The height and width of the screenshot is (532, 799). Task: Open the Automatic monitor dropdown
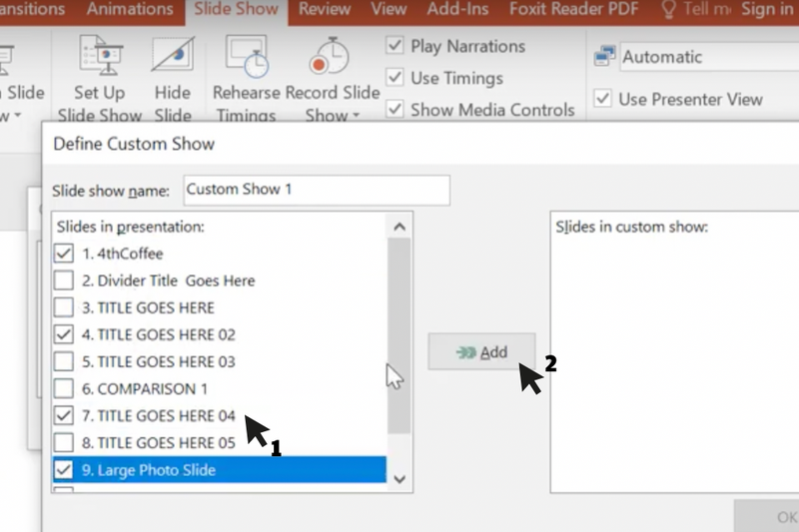pos(709,58)
